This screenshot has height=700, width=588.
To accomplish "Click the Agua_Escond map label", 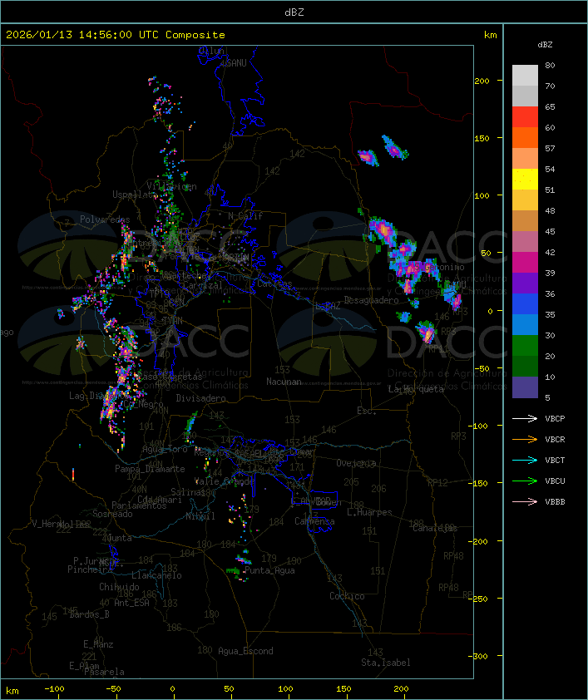I will click(x=245, y=651).
